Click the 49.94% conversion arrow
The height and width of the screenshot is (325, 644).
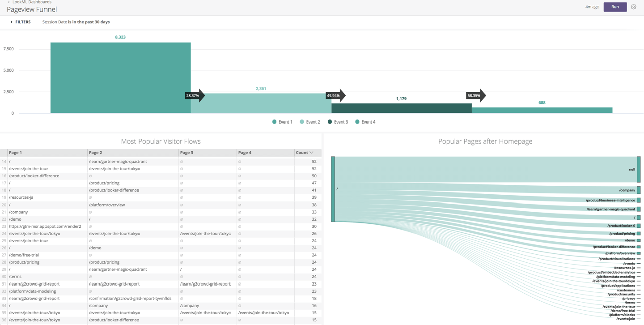[x=335, y=95]
